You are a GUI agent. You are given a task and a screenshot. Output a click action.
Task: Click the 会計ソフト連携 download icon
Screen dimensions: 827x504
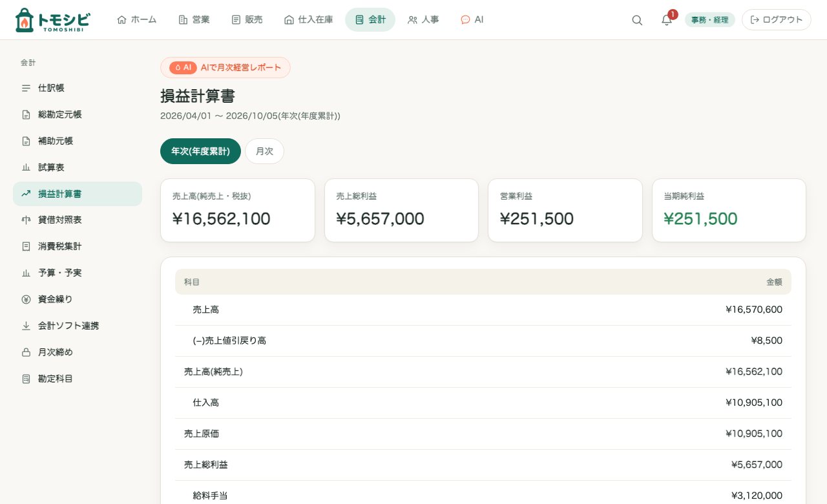[x=26, y=326]
